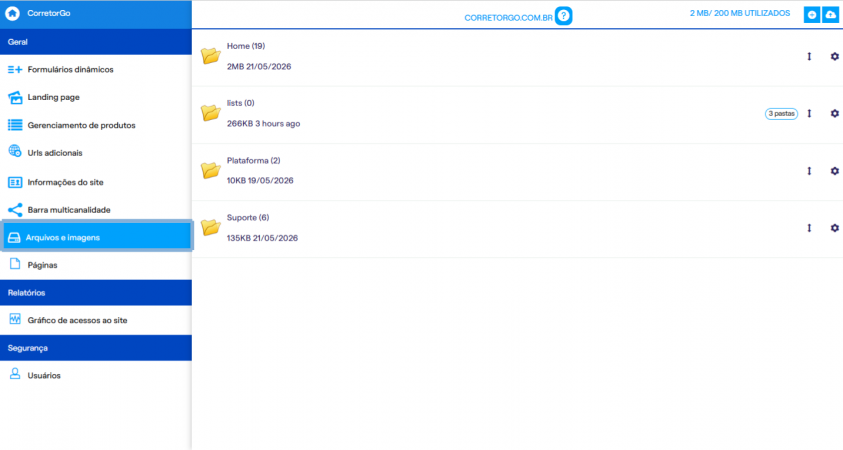Click the Geral section header
Image resolution: width=843 pixels, height=450 pixels.
pos(96,42)
